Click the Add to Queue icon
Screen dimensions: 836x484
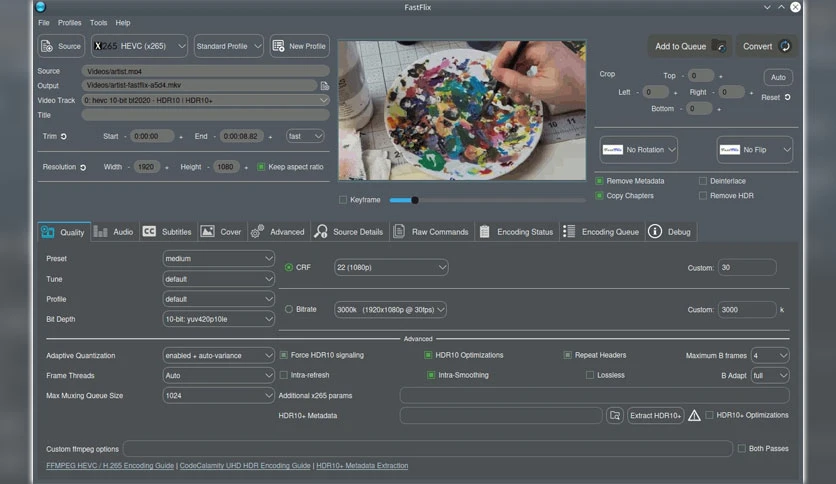[x=719, y=46]
